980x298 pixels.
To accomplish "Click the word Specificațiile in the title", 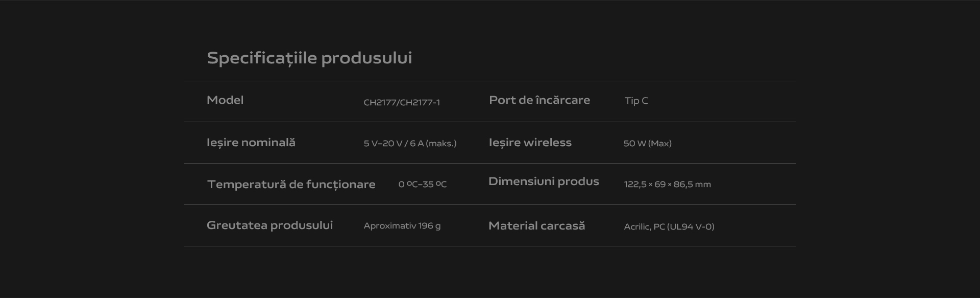I will click(x=262, y=58).
